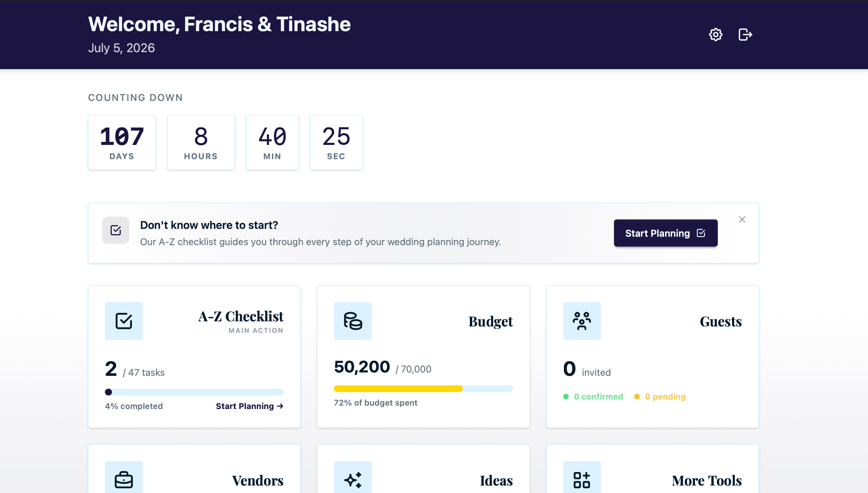Click the Guests people icon
The width and height of the screenshot is (868, 493).
[582, 321]
